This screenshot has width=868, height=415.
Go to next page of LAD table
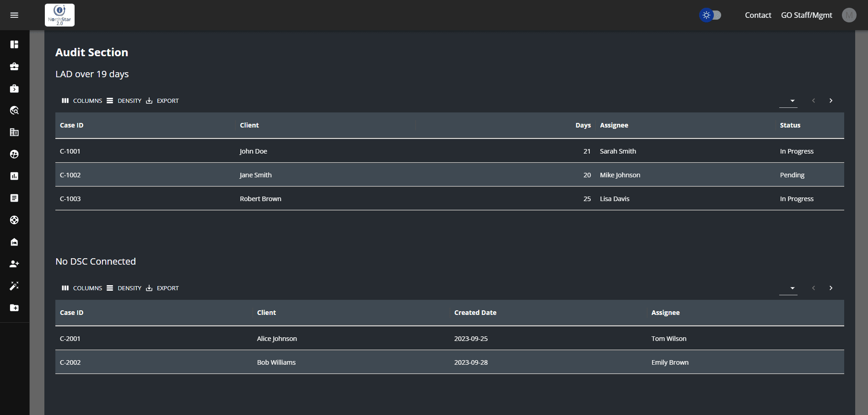pyautogui.click(x=831, y=101)
